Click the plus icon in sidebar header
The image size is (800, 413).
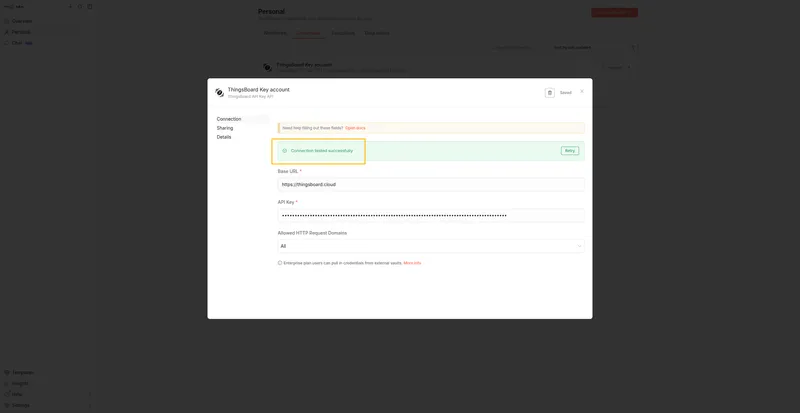70,7
